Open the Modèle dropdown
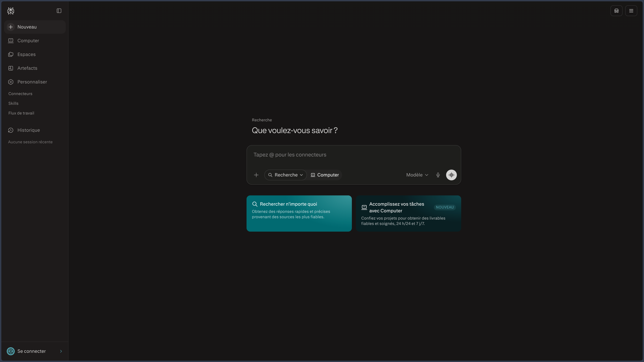This screenshot has width=644, height=362. [417, 175]
